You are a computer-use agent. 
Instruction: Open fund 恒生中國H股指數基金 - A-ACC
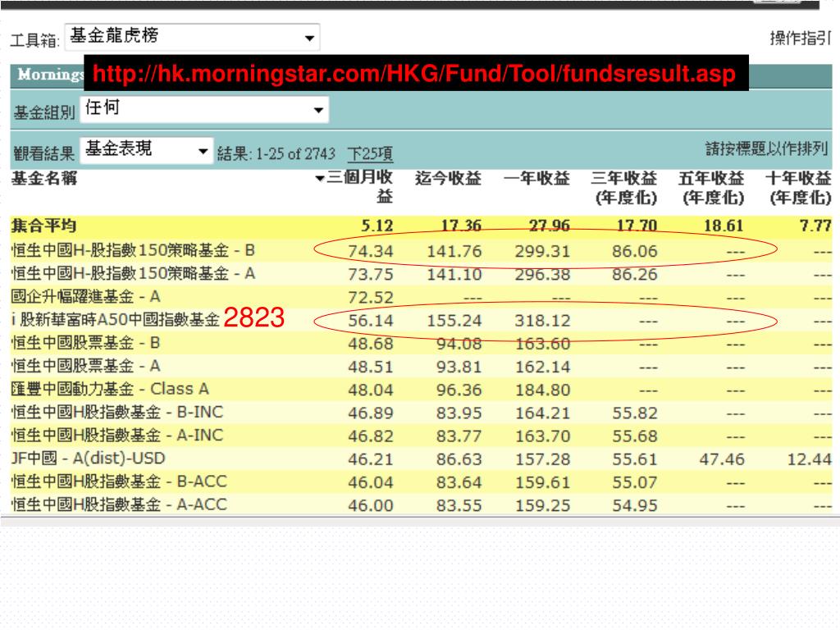pos(119,504)
